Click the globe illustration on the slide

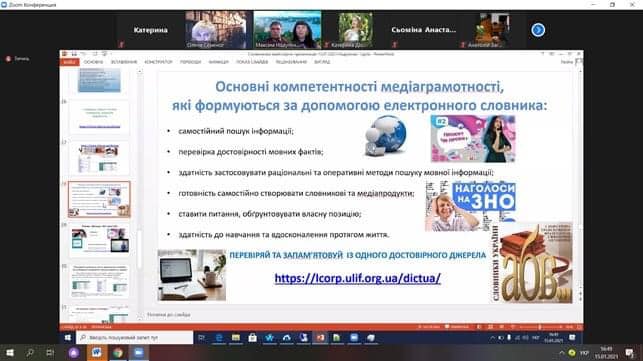tap(385, 136)
